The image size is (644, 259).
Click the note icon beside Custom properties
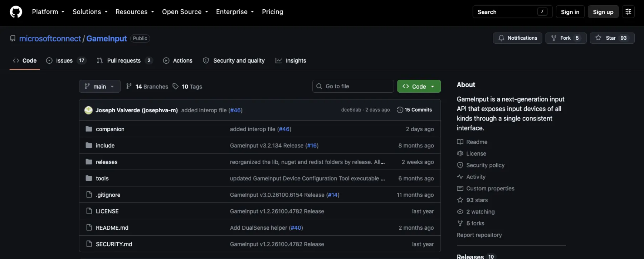460,189
